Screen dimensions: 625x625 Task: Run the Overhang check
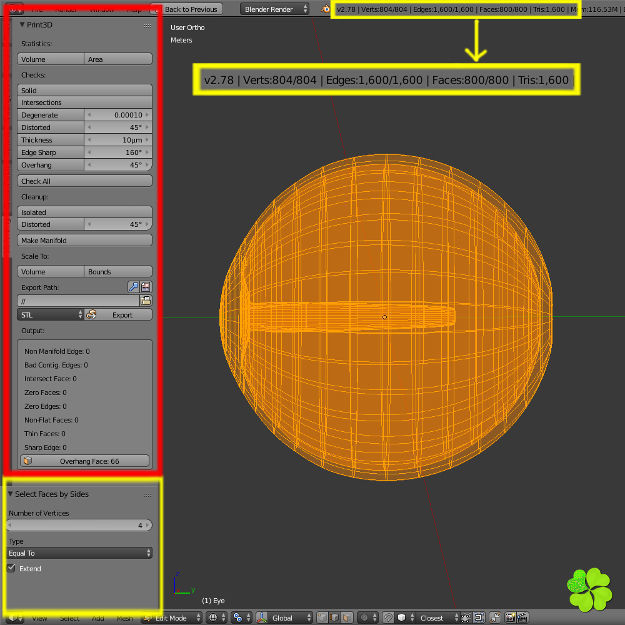[51, 165]
